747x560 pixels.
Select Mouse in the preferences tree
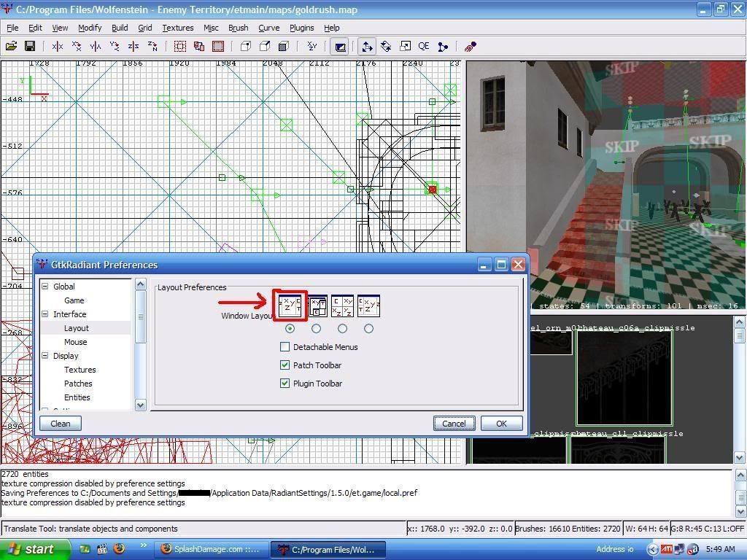75,342
